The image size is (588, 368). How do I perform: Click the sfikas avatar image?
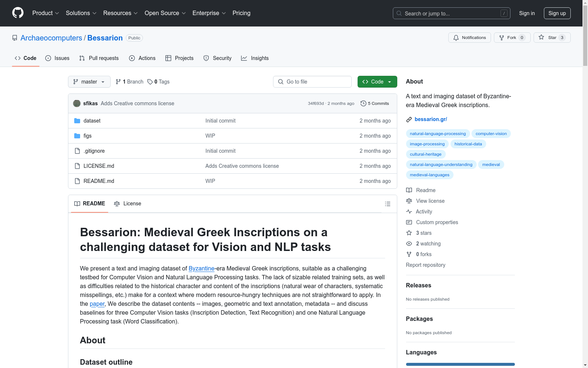coord(77,103)
